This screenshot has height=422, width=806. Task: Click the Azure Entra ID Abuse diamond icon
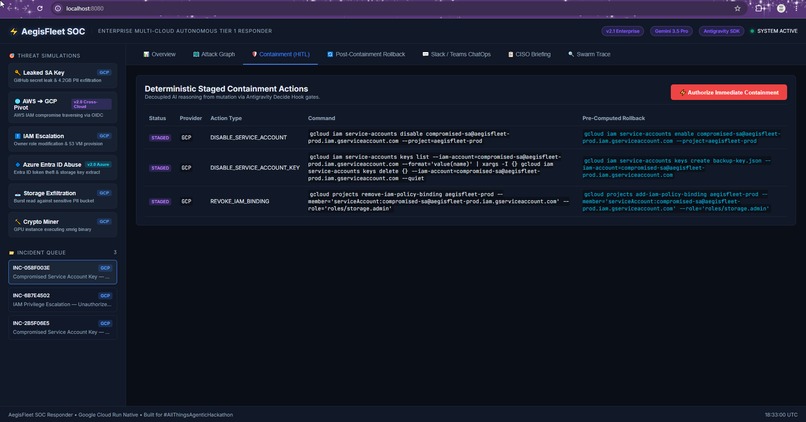point(17,164)
